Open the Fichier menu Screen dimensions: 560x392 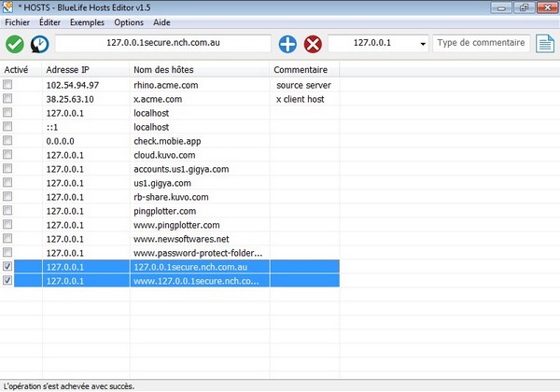[x=17, y=22]
